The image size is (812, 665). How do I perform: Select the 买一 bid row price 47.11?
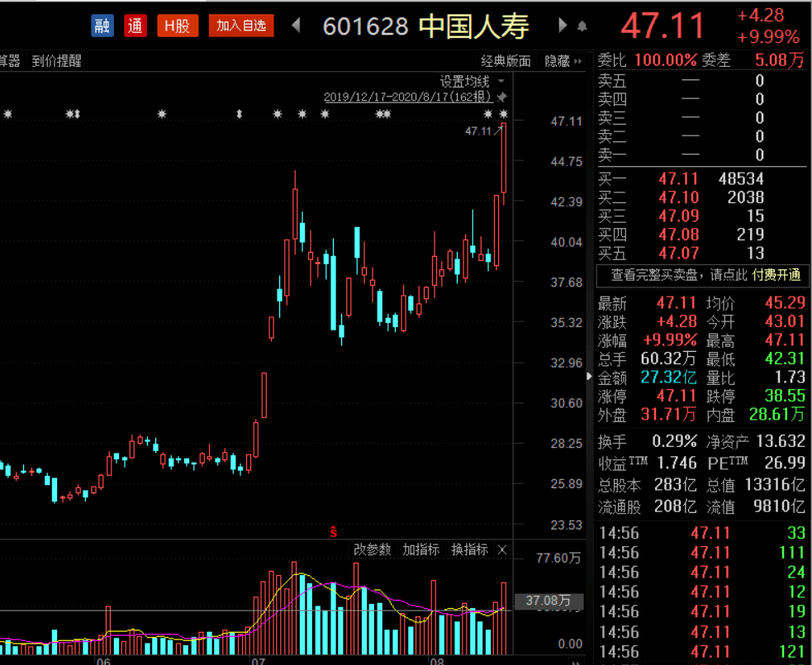click(x=678, y=179)
